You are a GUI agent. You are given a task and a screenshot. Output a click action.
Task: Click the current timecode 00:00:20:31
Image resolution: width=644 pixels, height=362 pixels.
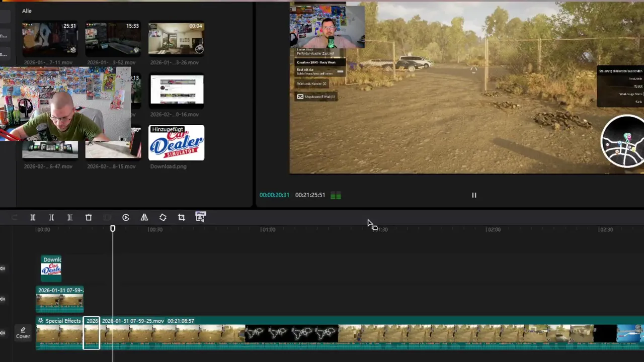tap(274, 195)
